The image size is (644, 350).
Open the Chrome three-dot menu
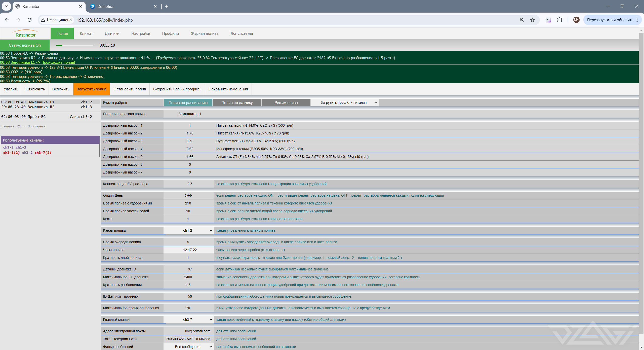637,20
